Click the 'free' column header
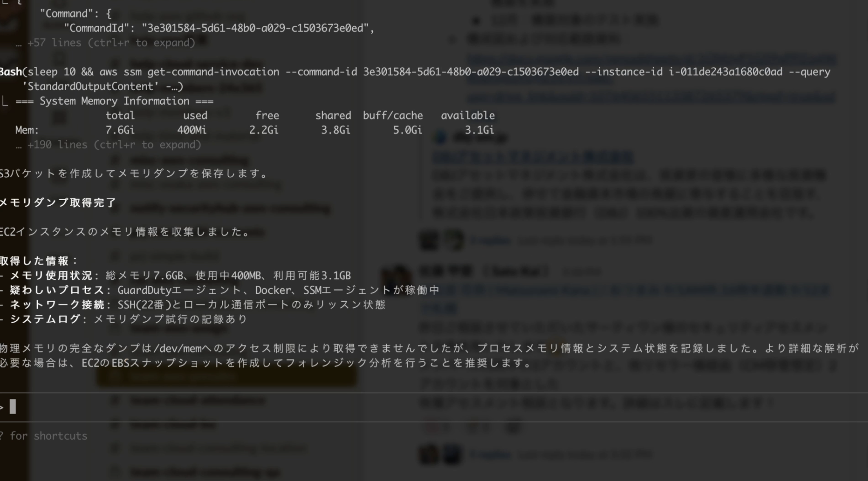The height and width of the screenshot is (481, 868). pyautogui.click(x=267, y=116)
